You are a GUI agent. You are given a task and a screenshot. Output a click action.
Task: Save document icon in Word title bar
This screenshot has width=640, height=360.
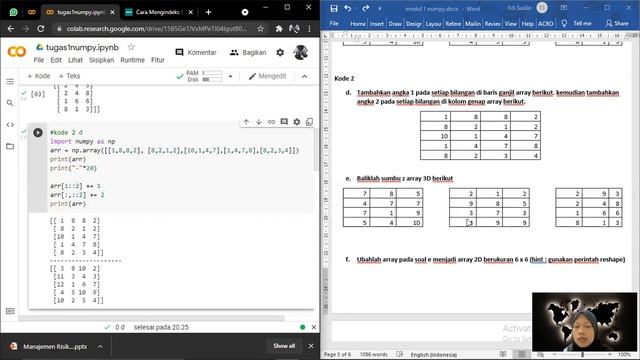pos(334,8)
